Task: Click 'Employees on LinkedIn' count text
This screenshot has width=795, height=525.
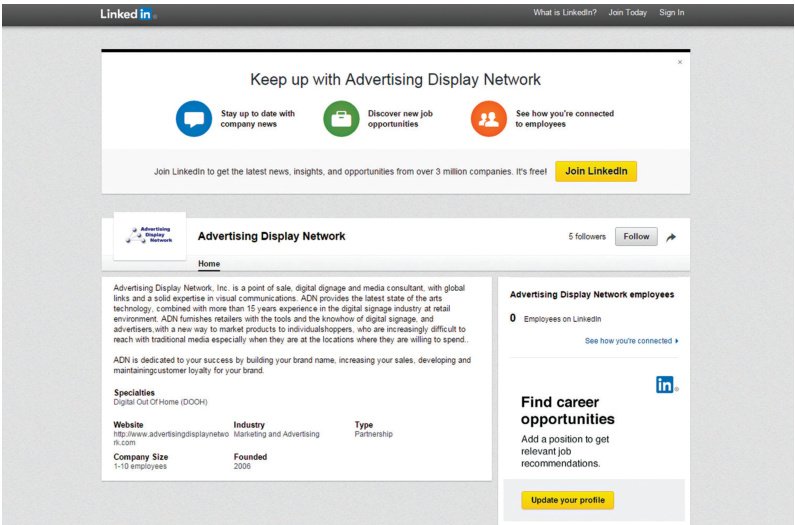Action: pyautogui.click(x=562, y=319)
